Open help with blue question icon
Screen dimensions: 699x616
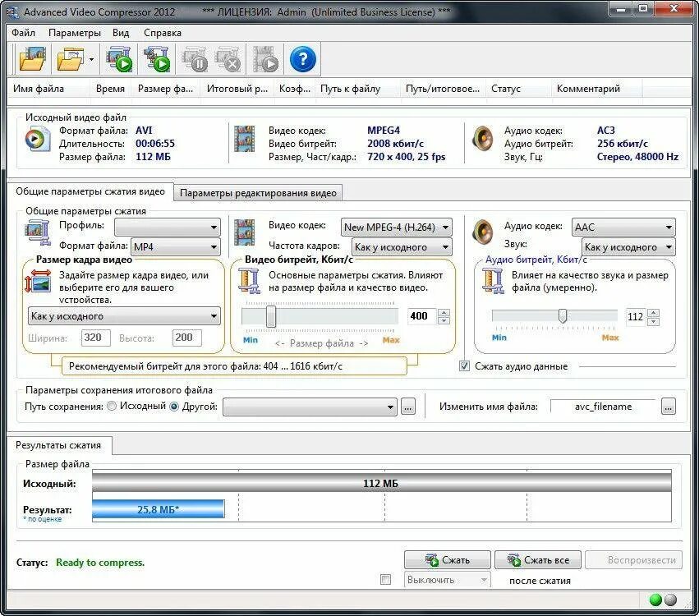coord(303,59)
